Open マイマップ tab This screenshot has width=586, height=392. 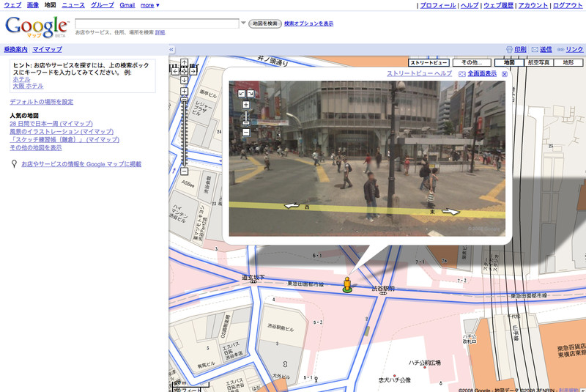[47, 49]
